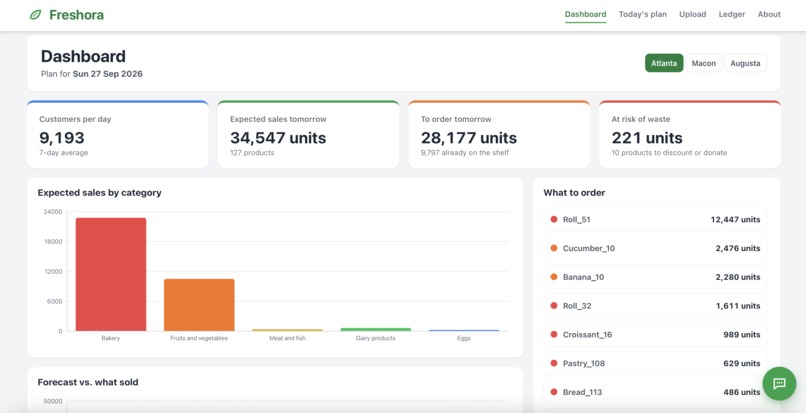Click the green Dairy products bar

[x=376, y=330]
